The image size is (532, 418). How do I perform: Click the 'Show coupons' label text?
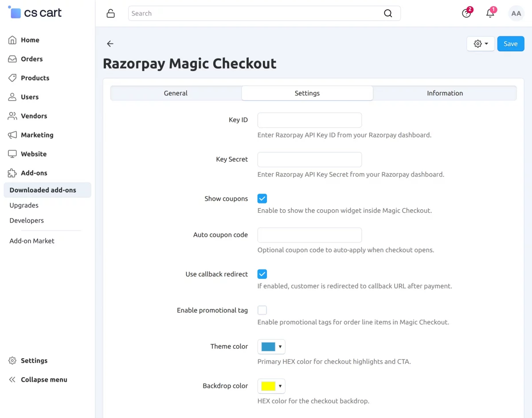click(226, 199)
